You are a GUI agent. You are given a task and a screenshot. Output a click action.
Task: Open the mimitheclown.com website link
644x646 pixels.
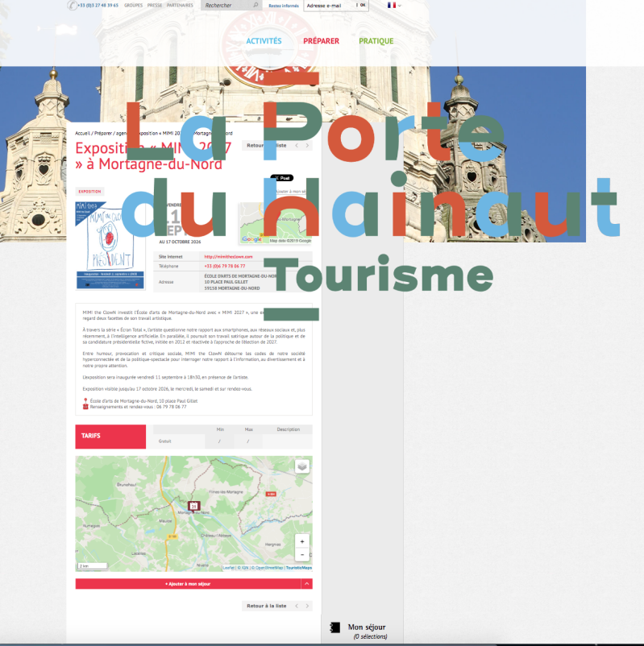(x=228, y=257)
